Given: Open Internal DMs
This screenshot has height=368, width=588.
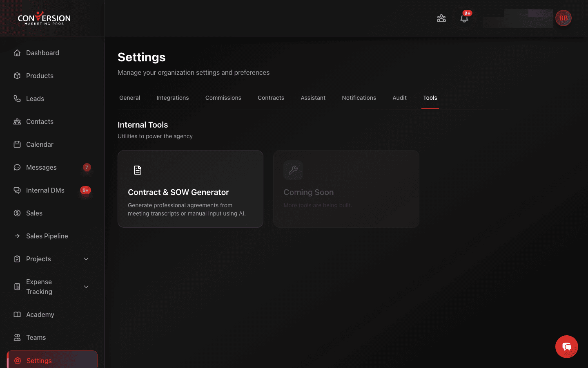Looking at the screenshot, I should (45, 190).
